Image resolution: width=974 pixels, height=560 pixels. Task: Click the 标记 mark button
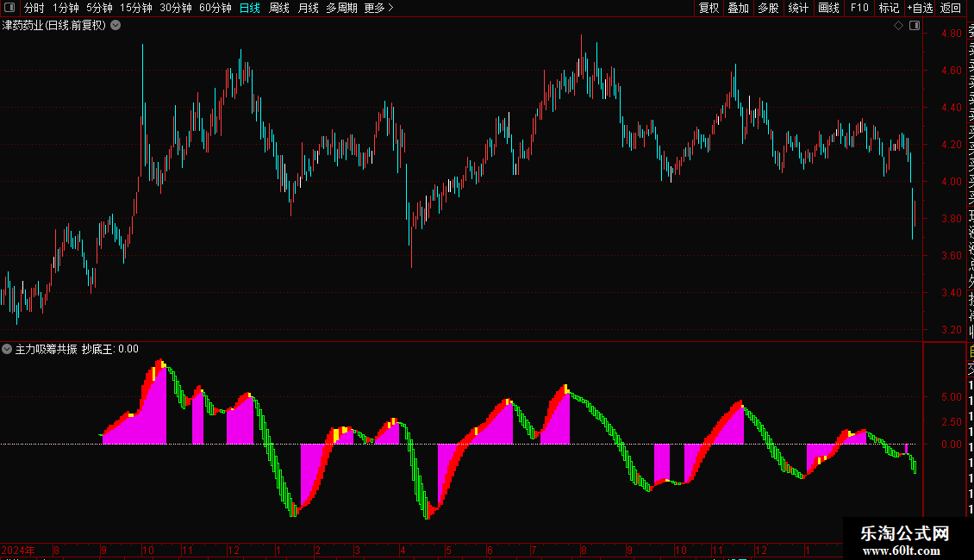click(x=889, y=8)
